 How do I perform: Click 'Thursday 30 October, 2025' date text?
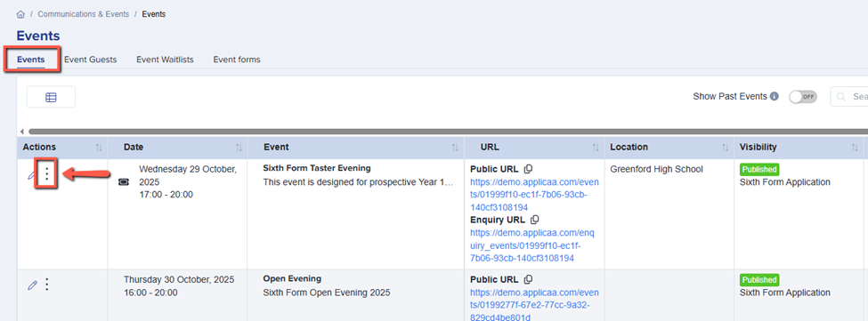(x=179, y=280)
